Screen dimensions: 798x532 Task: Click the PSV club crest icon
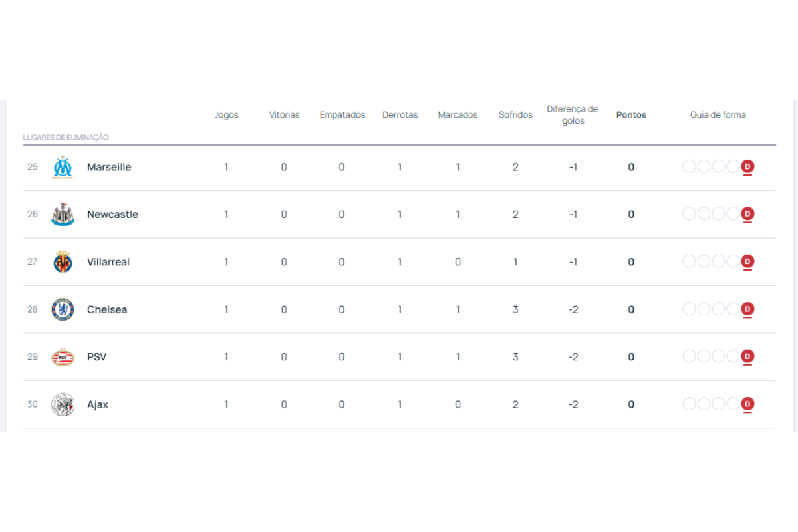coord(63,357)
